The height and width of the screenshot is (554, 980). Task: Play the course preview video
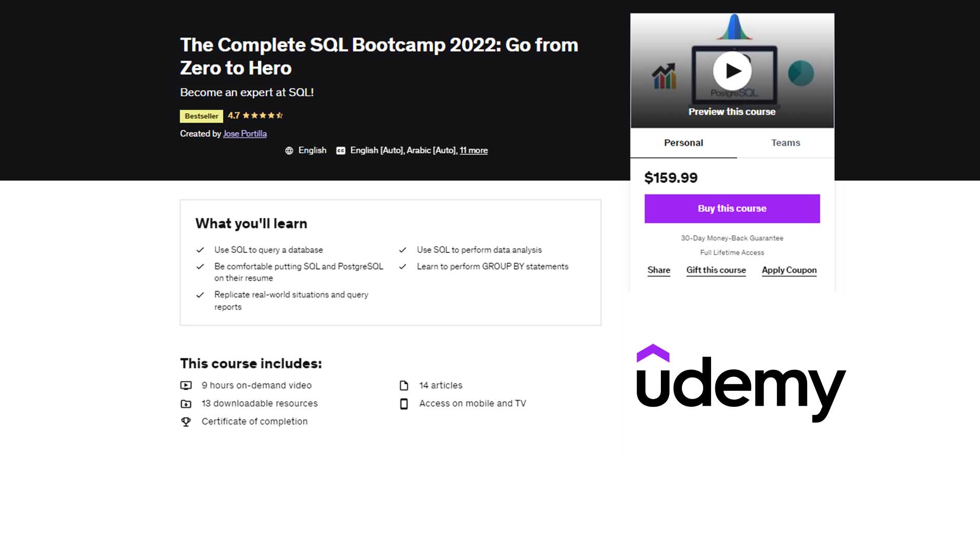(x=732, y=71)
